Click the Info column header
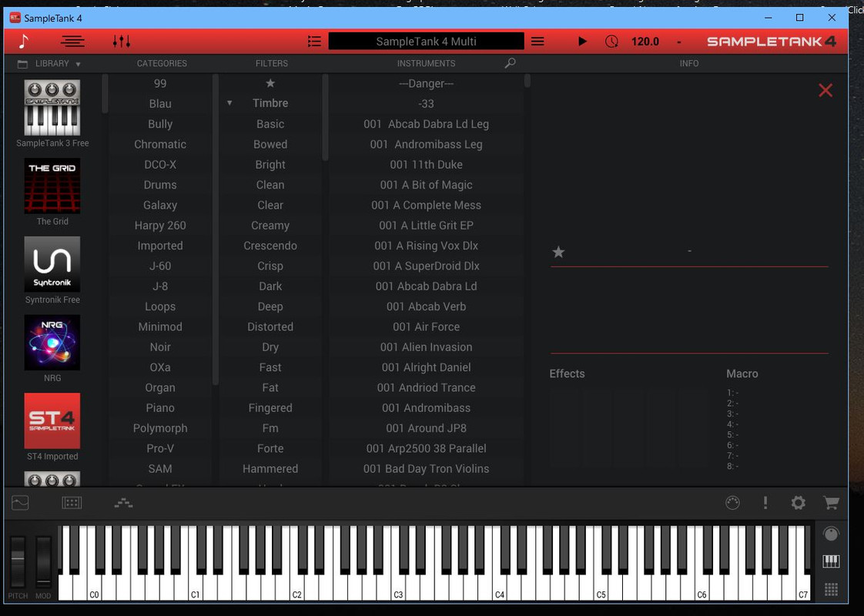The width and height of the screenshot is (864, 616). (688, 63)
